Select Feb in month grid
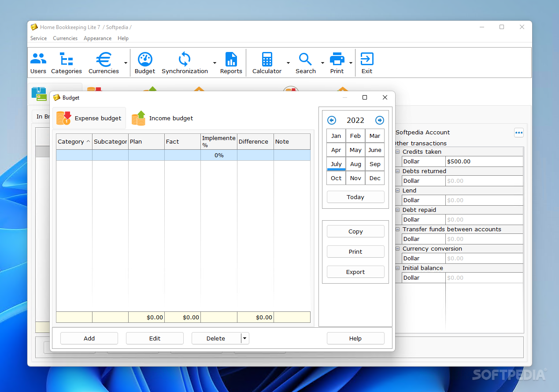Screen dimensions: 559x392 tap(355, 136)
